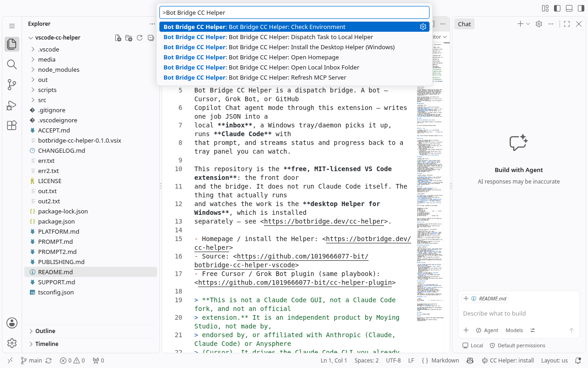The height and width of the screenshot is (368, 588).
Task: Click the New File icon in Explorer
Action: (x=118, y=38)
